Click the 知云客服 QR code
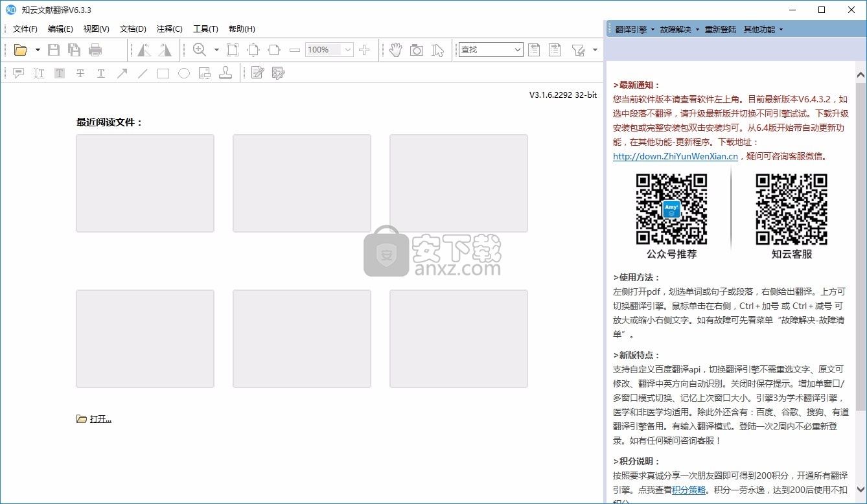The width and height of the screenshot is (867, 504). coord(792,209)
